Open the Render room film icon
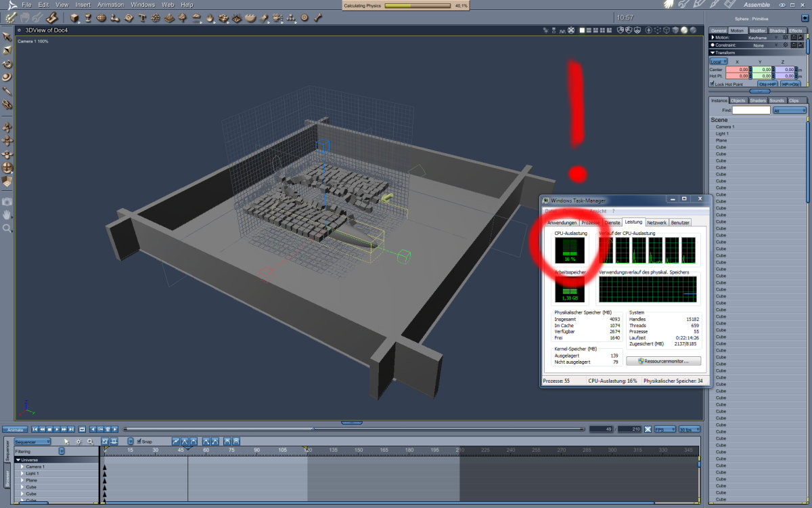This screenshot has height=508, width=812. tap(729, 4)
